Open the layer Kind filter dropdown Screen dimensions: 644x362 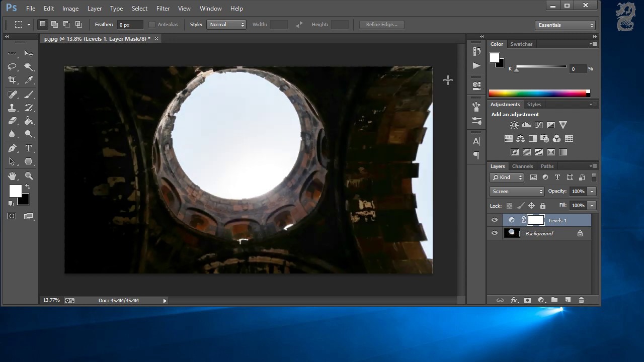pos(507,177)
